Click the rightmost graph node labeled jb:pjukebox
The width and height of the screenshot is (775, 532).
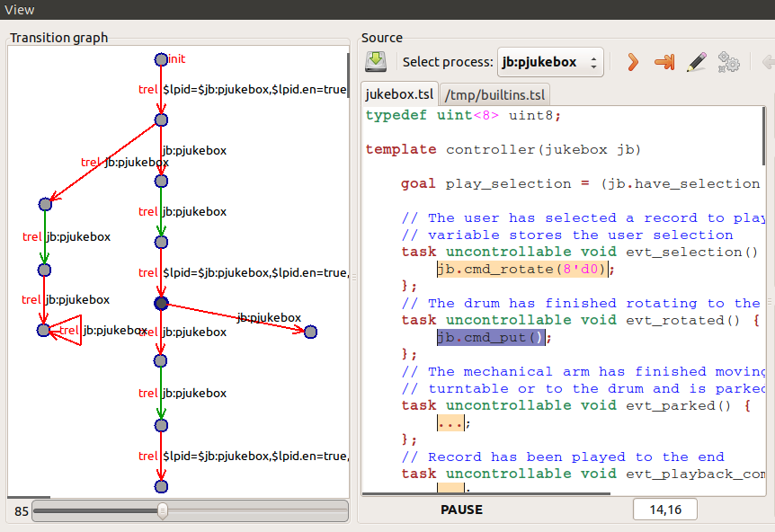click(311, 332)
